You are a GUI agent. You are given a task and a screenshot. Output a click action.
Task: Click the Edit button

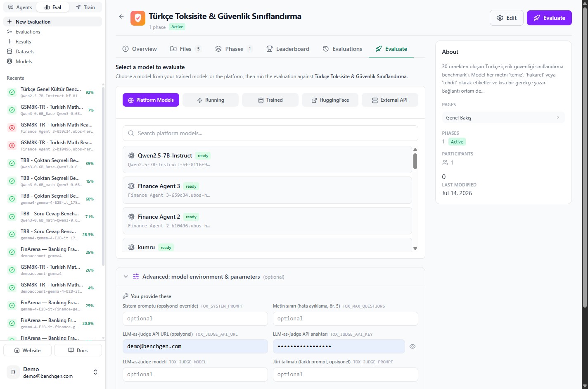coord(507,18)
